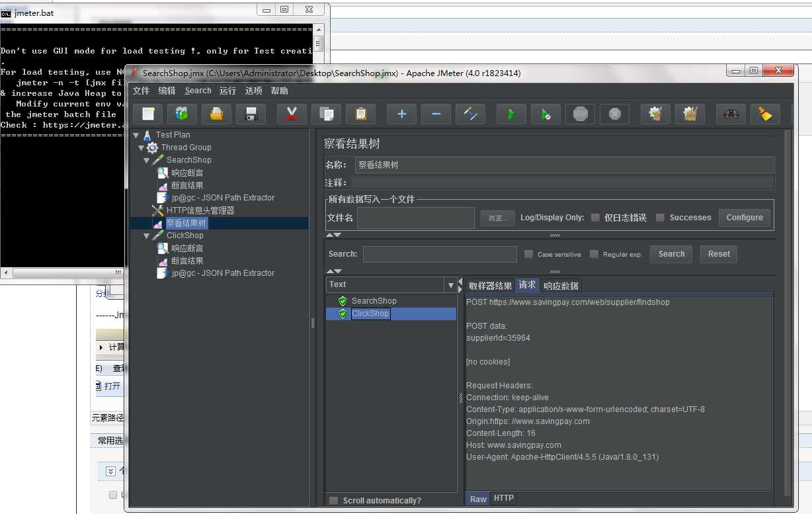
Task: Save the test plan with floppy icon
Action: point(251,114)
